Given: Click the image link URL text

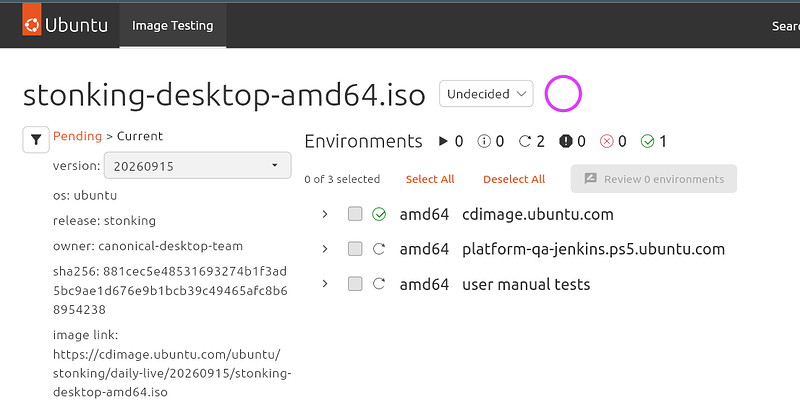Looking at the screenshot, I should (172, 373).
